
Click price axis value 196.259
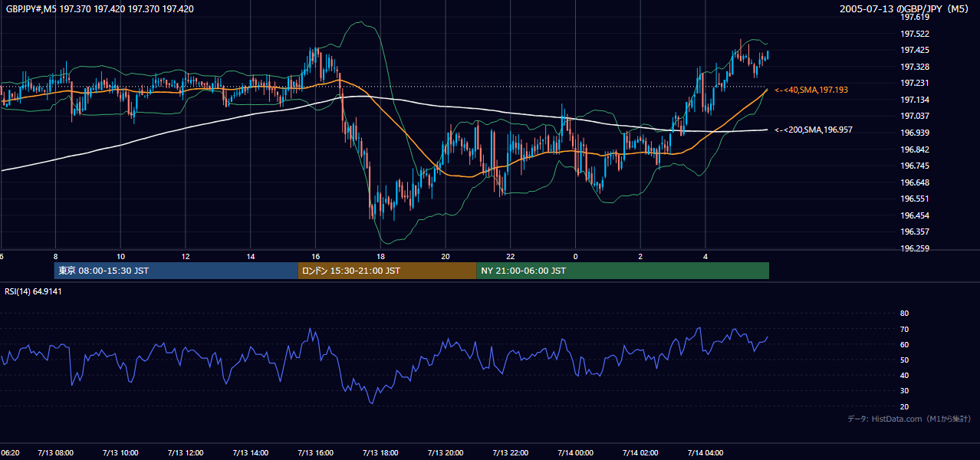(x=914, y=248)
